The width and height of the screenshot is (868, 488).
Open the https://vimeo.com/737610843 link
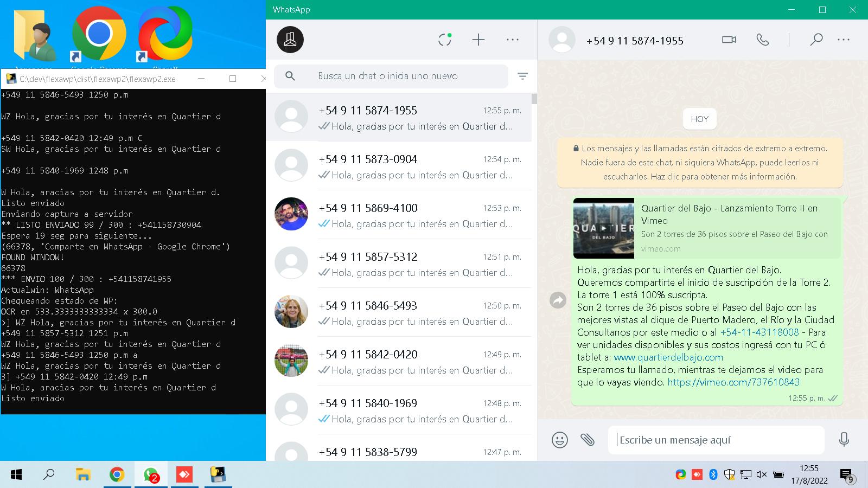pyautogui.click(x=733, y=382)
